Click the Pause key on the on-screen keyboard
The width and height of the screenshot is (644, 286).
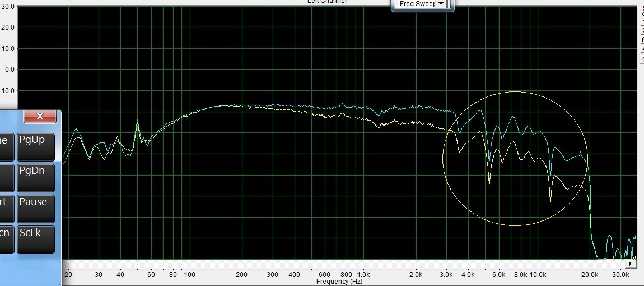point(36,208)
